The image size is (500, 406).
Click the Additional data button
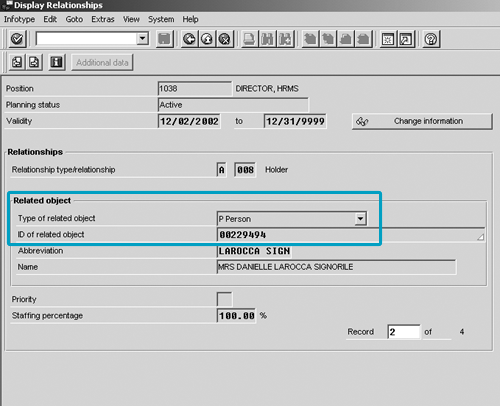(x=102, y=62)
